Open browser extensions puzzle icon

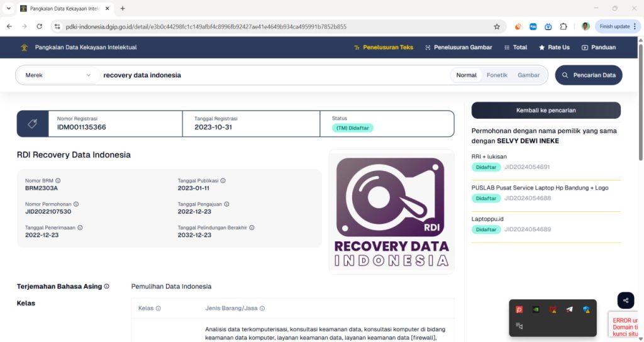click(x=563, y=26)
